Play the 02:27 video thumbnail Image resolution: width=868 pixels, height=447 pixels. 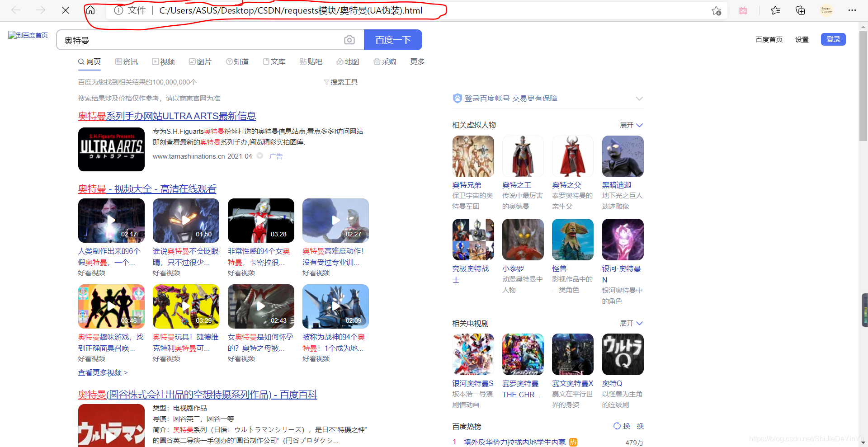(335, 221)
